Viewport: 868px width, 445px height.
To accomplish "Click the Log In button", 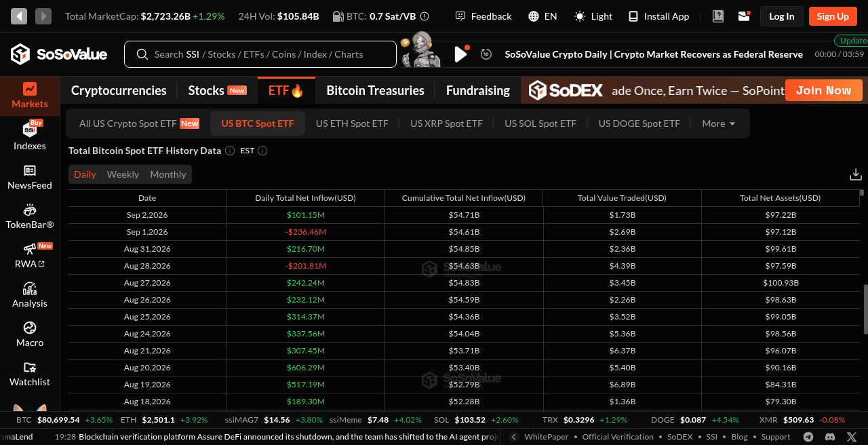I will pos(781,16).
